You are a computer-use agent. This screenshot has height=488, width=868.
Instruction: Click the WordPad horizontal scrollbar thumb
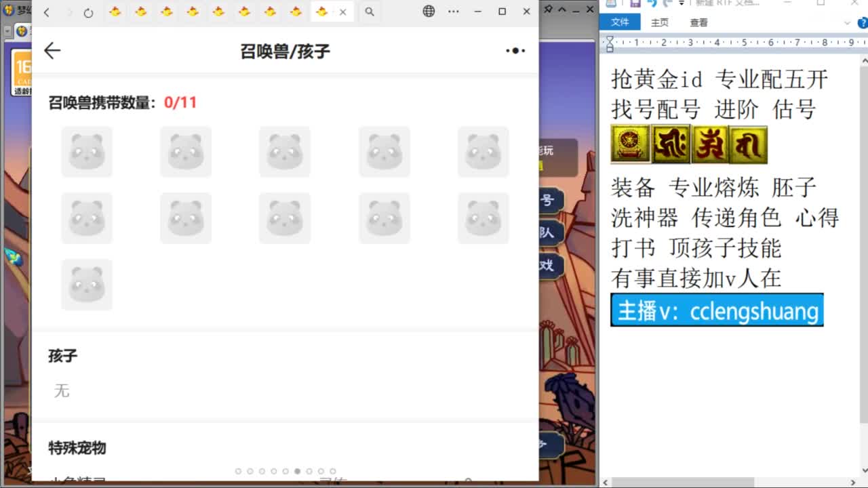tap(682, 482)
